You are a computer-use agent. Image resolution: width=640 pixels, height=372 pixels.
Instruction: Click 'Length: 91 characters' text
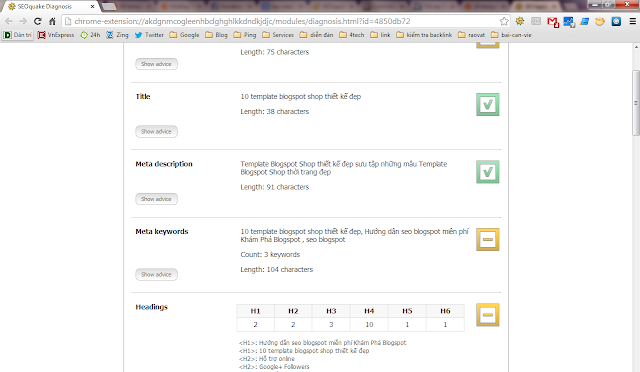275,187
